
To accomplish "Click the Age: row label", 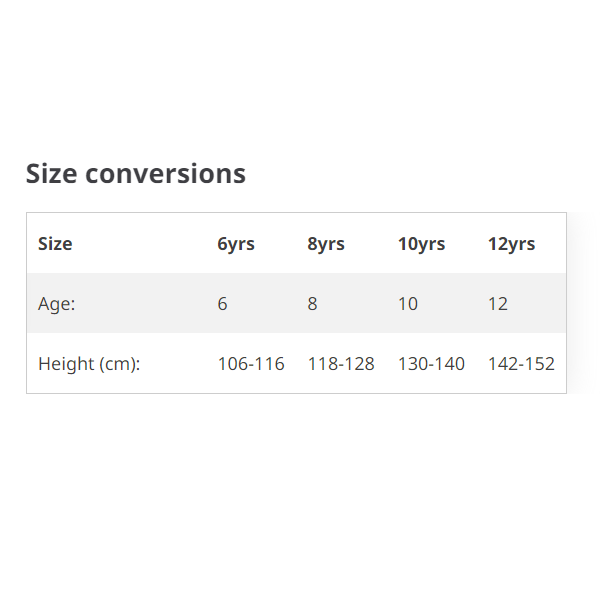I will pos(57,303).
